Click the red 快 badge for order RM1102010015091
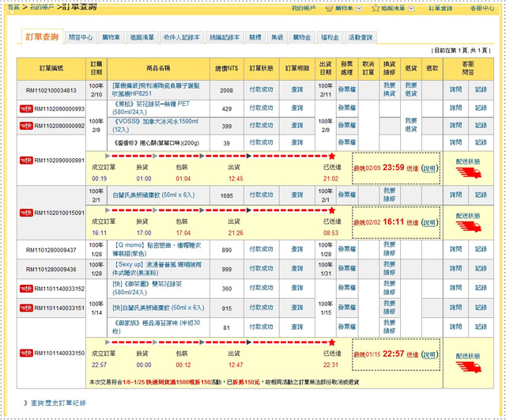The width and height of the screenshot is (506, 420). click(26, 213)
